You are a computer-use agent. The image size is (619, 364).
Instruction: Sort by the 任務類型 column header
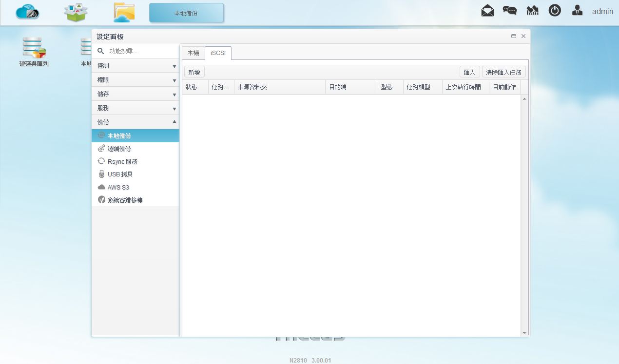pyautogui.click(x=423, y=87)
